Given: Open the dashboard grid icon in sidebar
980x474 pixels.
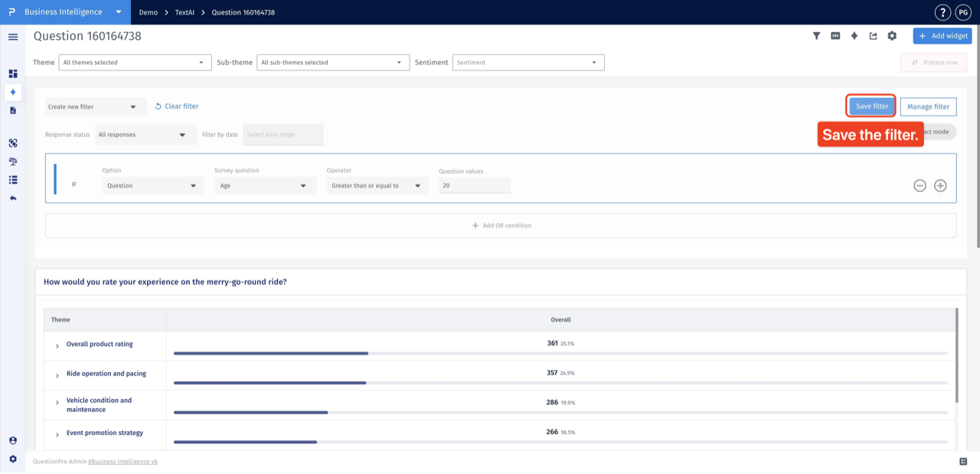Looking at the screenshot, I should tap(13, 74).
